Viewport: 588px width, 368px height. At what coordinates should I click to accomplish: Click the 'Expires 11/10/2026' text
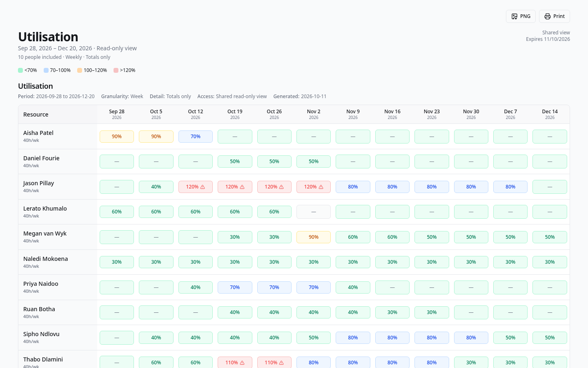coord(548,39)
